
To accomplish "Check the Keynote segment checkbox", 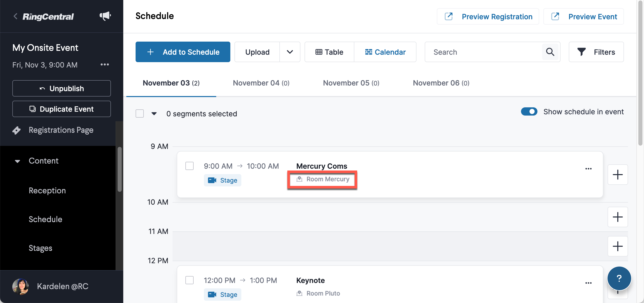I will (x=190, y=280).
